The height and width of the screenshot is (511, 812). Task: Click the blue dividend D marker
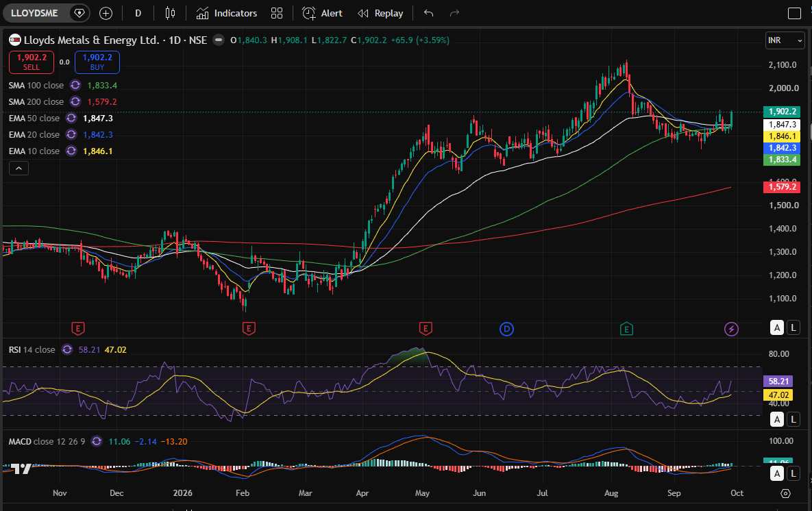point(506,329)
